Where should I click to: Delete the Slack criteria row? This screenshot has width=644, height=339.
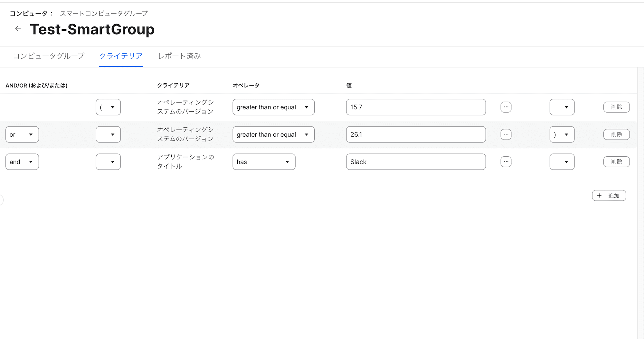tap(616, 162)
